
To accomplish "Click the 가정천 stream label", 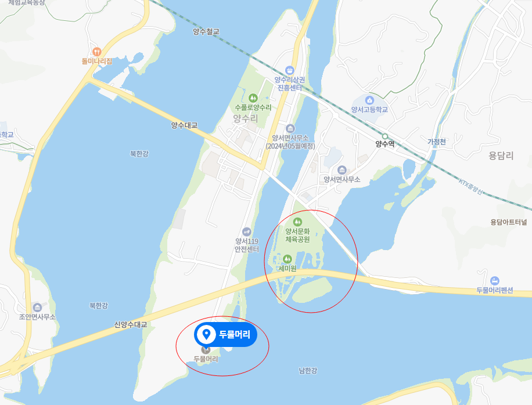I will [x=437, y=142].
